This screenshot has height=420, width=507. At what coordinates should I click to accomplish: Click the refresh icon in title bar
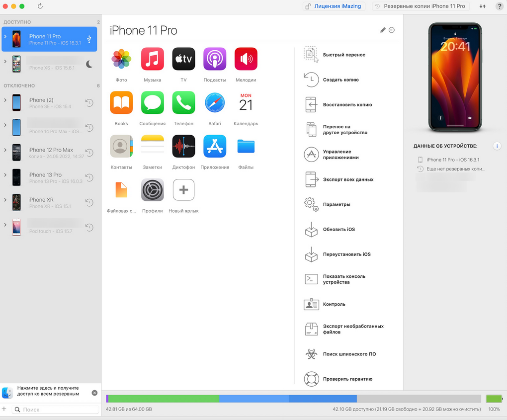point(40,6)
